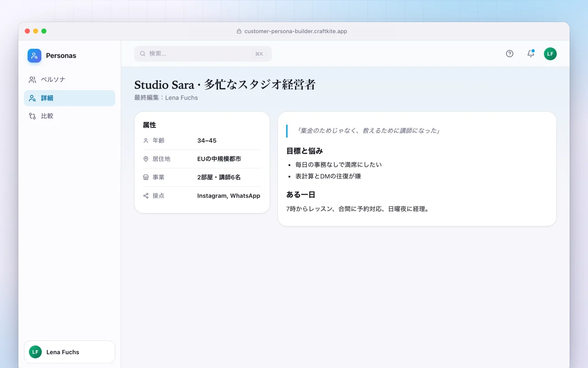Click the value Instagram, WhatsApp

tap(229, 195)
